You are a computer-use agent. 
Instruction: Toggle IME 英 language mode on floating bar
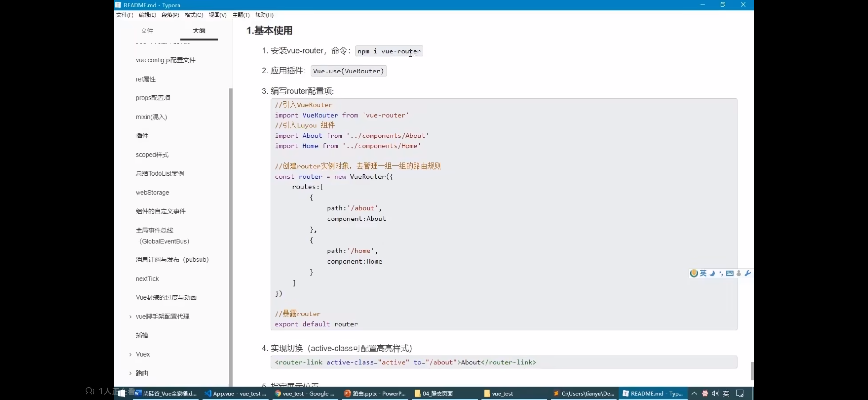[x=703, y=273]
